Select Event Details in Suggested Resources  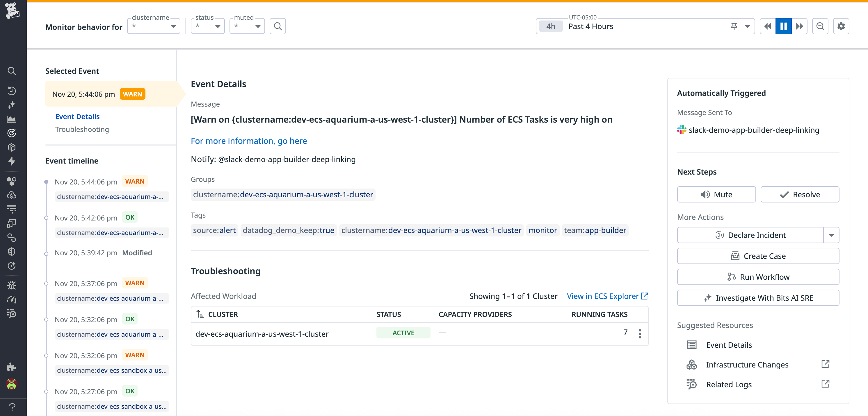pyautogui.click(x=729, y=345)
